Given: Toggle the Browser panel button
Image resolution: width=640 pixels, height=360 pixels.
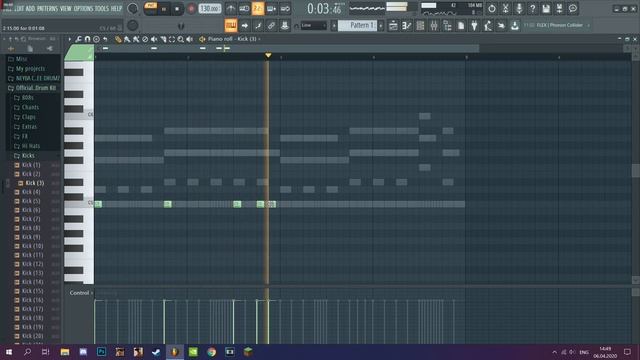Looking at the screenshot, I should [447, 26].
